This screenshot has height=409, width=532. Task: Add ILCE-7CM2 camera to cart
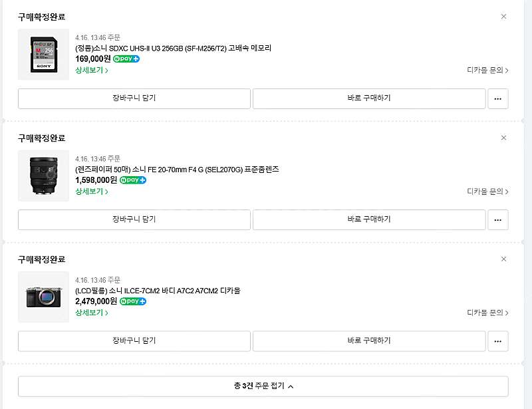coord(134,341)
